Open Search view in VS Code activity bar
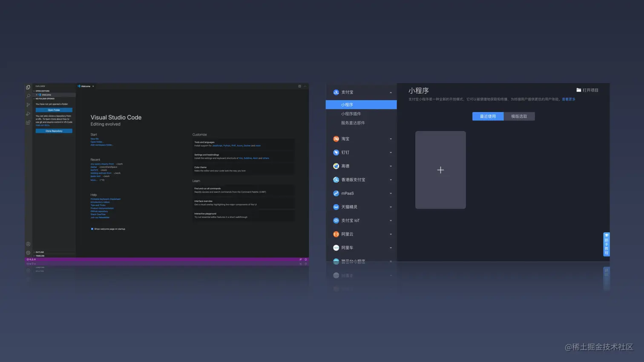644x362 pixels. [28, 96]
